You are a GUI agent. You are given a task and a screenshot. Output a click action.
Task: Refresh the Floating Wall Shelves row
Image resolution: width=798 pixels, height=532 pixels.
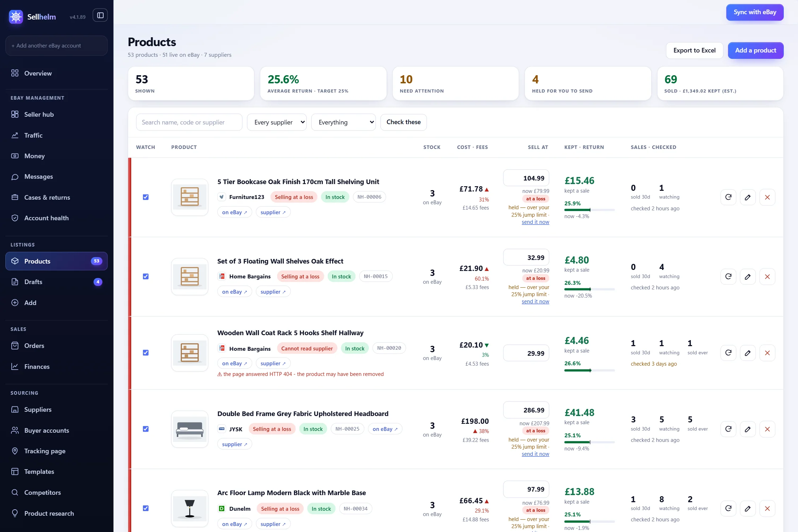(x=728, y=277)
